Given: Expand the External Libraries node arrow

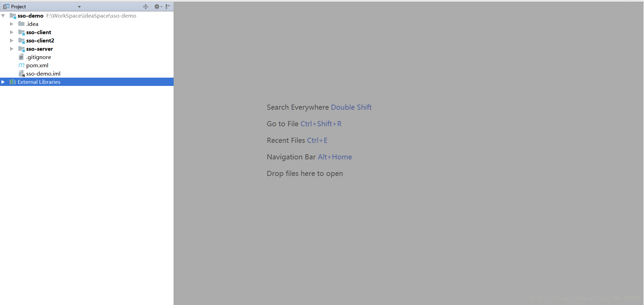Looking at the screenshot, I should click(3, 82).
